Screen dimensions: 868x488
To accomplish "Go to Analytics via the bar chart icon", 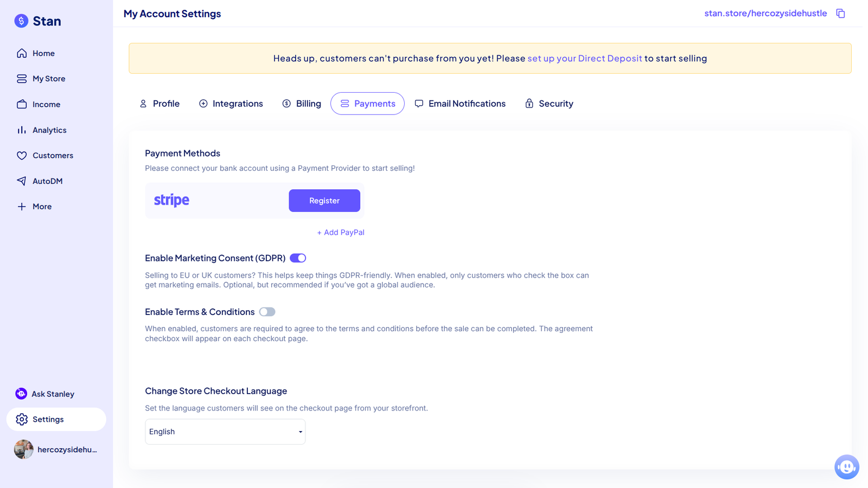I will click(22, 130).
